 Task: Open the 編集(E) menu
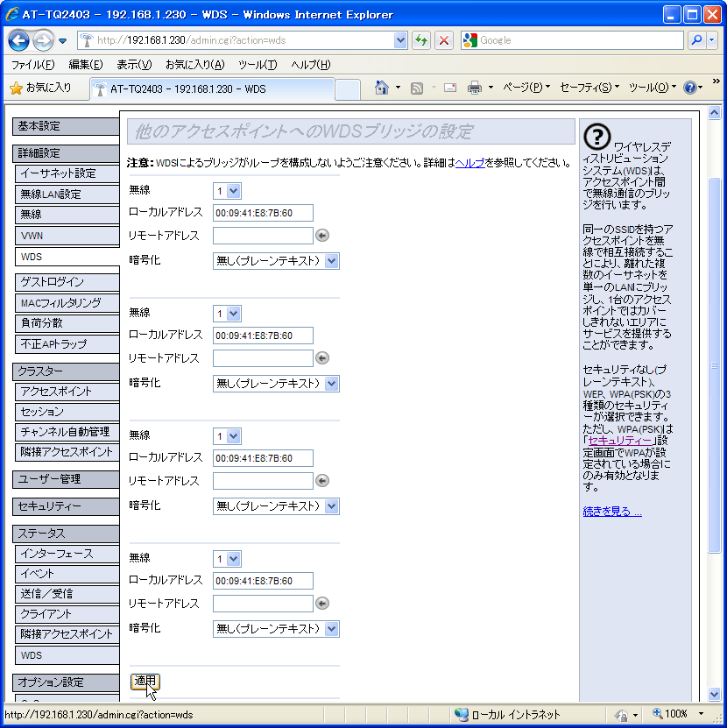pos(86,65)
